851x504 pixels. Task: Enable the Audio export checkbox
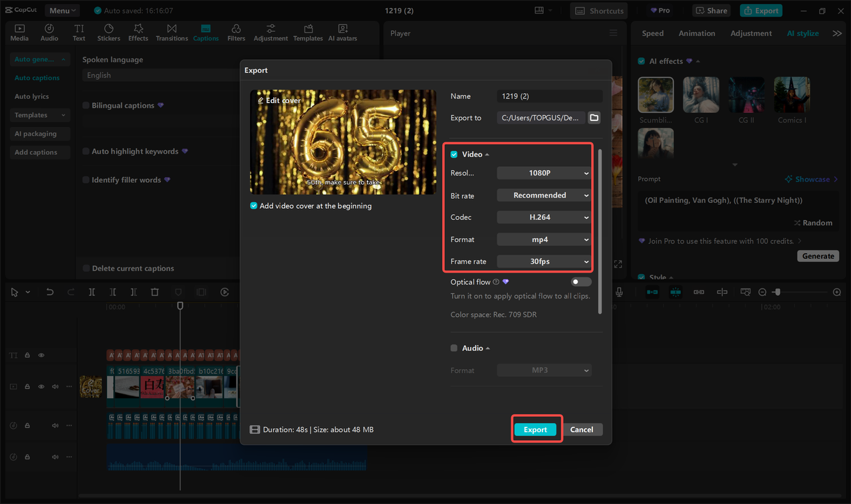(x=454, y=348)
